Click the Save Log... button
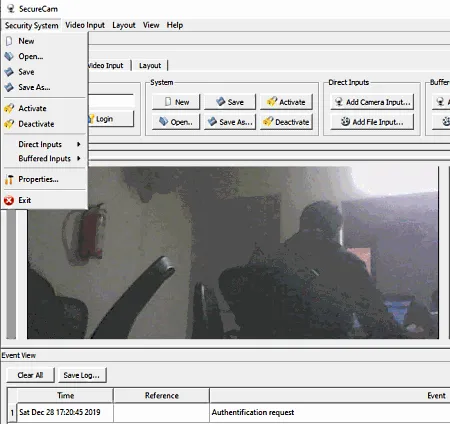Screen dimensions: 450x424 click(82, 375)
